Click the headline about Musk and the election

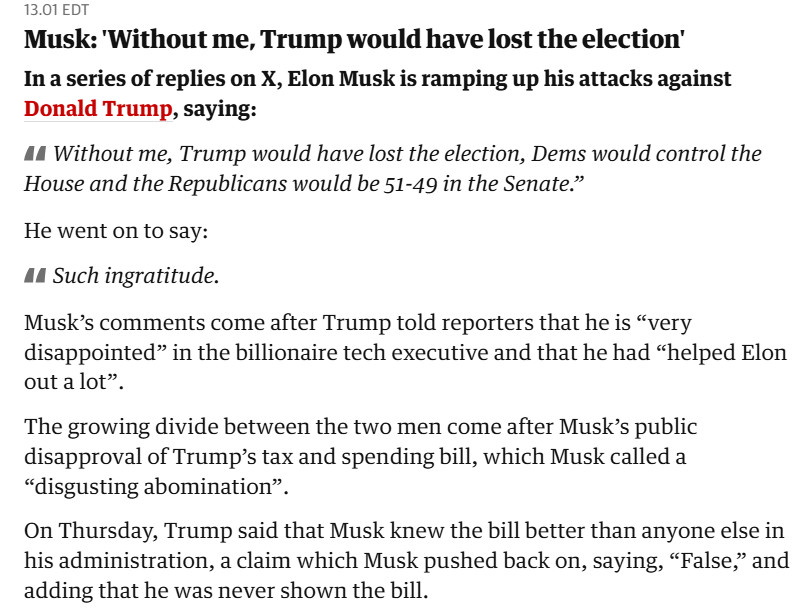(353, 42)
